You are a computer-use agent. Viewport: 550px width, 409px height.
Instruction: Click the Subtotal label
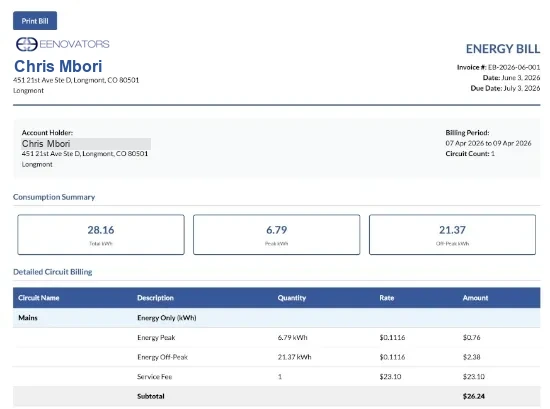pyautogui.click(x=150, y=396)
